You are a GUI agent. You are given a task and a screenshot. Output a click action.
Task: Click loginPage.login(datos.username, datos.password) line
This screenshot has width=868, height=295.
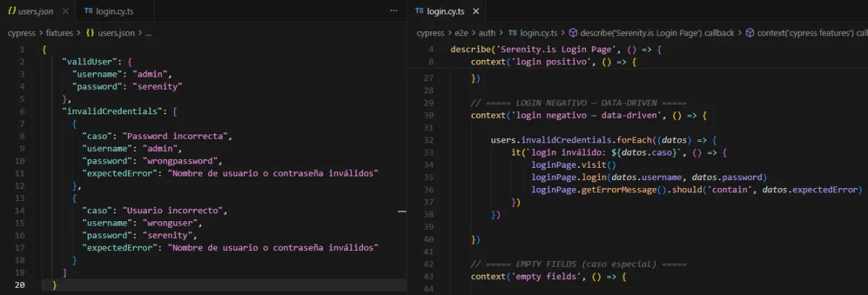pyautogui.click(x=649, y=177)
